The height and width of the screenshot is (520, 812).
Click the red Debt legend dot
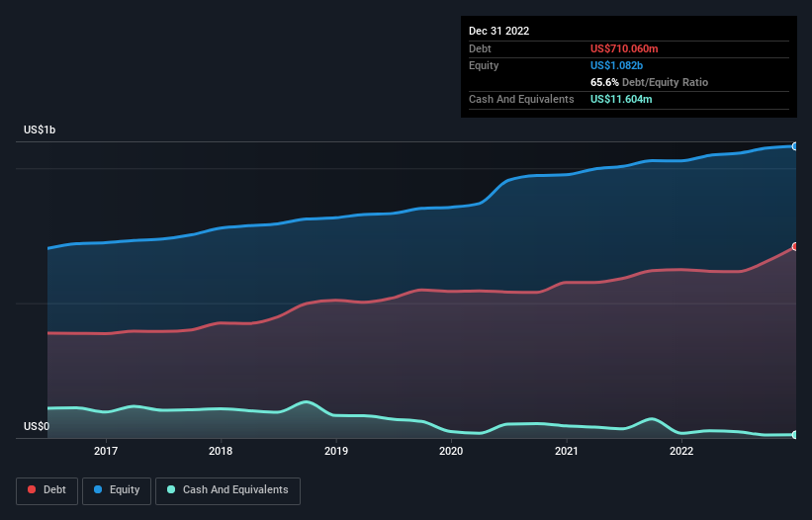(x=32, y=489)
